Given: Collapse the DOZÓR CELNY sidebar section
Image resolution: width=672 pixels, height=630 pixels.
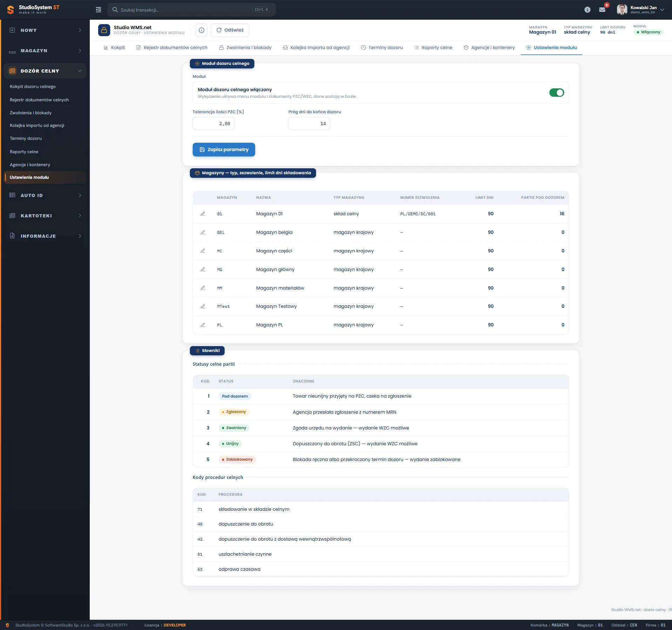Looking at the screenshot, I should coord(45,71).
